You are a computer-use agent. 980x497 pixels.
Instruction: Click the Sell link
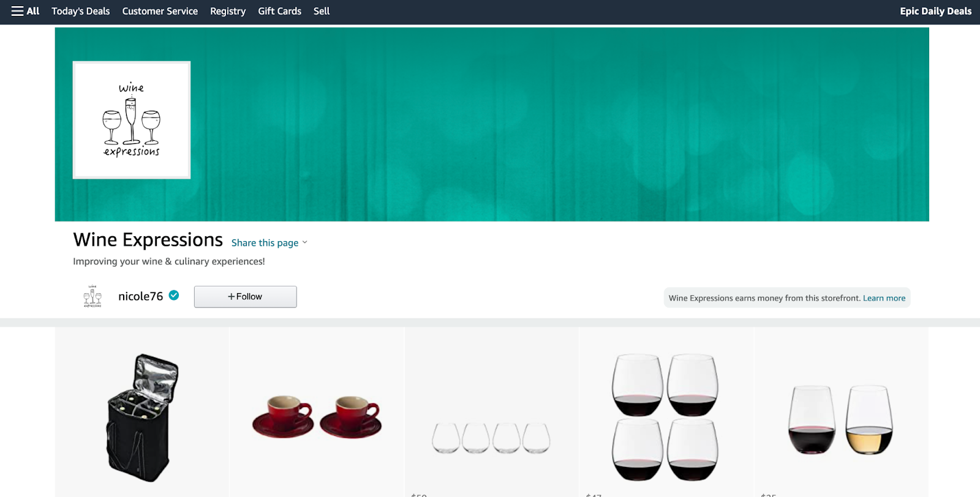tap(322, 11)
